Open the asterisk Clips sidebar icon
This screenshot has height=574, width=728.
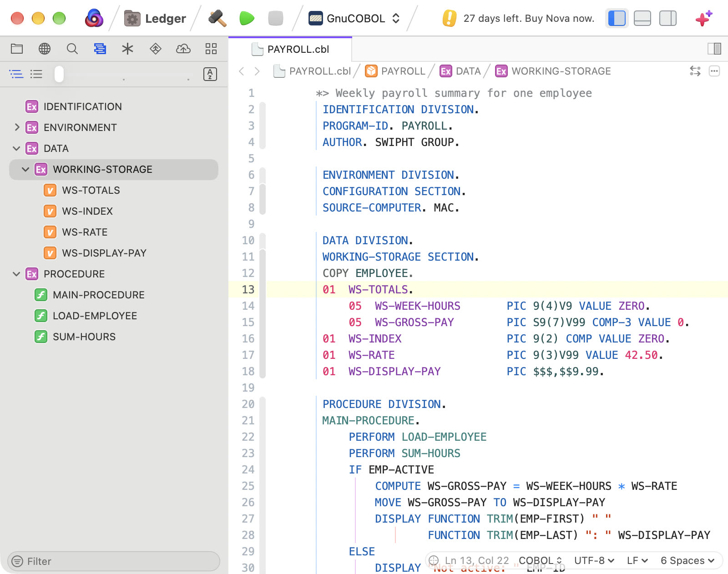tap(128, 49)
